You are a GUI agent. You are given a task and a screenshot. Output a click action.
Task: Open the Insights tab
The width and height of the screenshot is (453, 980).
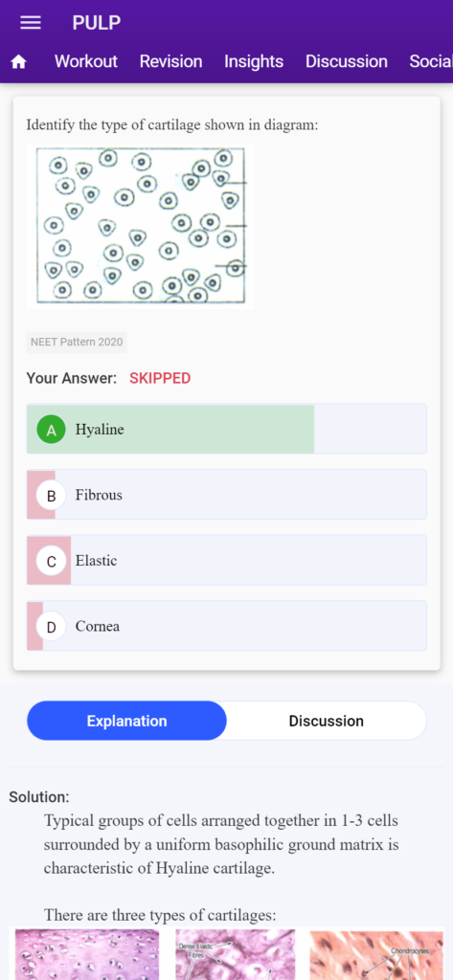(x=254, y=61)
